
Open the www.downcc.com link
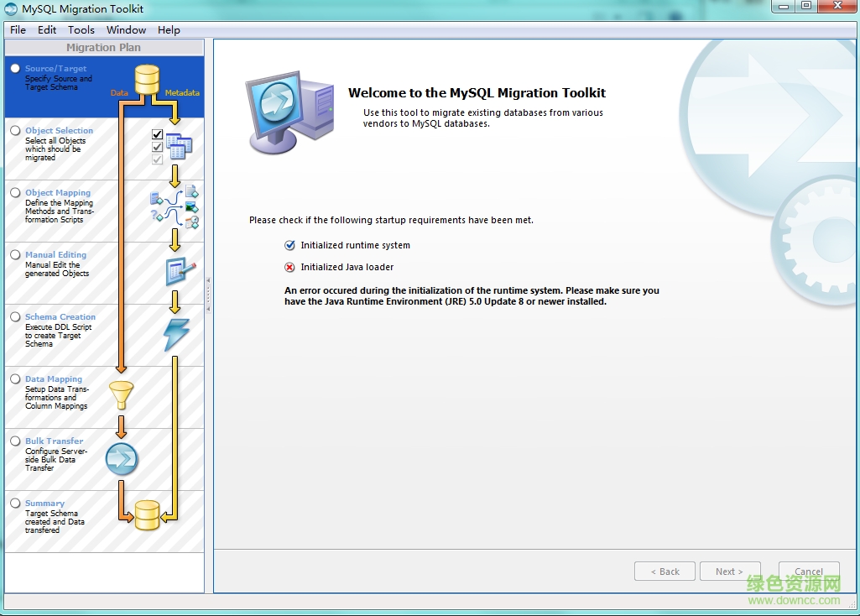pos(794,599)
